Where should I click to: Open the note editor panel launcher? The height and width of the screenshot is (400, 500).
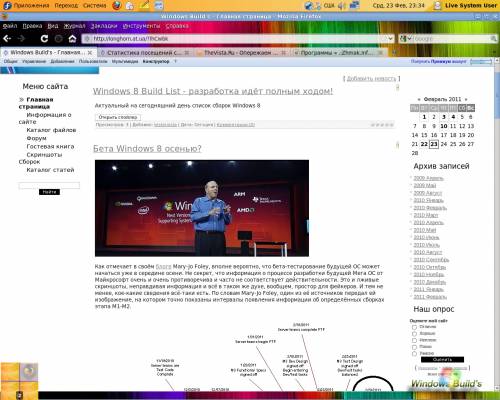(x=144, y=5)
